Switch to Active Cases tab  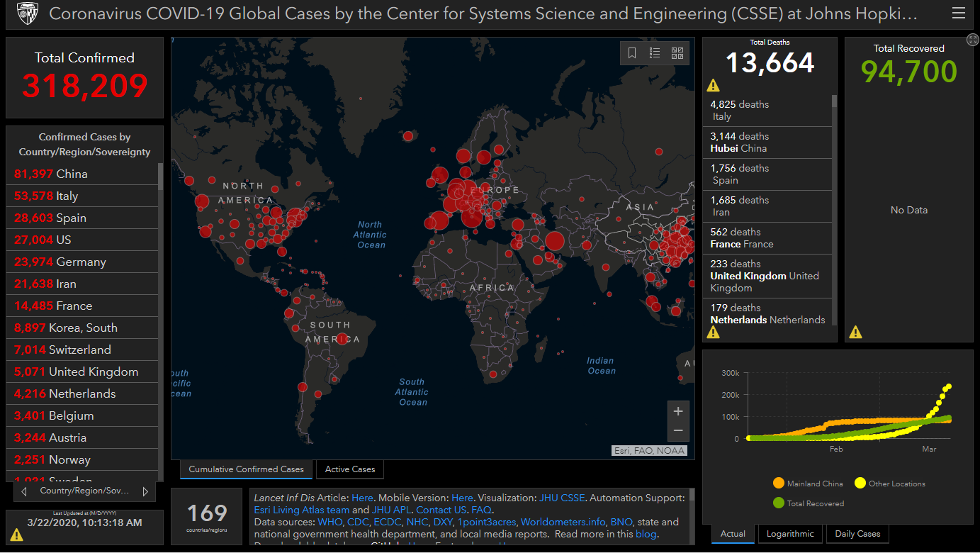(x=350, y=469)
